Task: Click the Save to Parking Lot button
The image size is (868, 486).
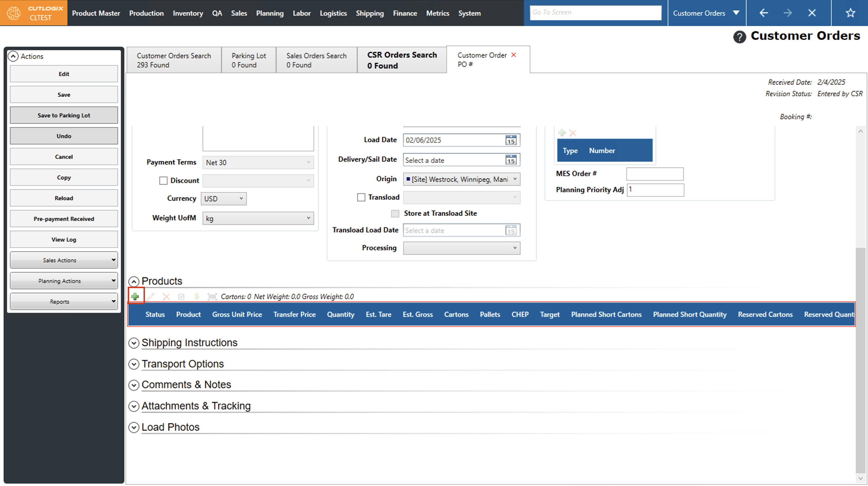Action: click(x=64, y=115)
